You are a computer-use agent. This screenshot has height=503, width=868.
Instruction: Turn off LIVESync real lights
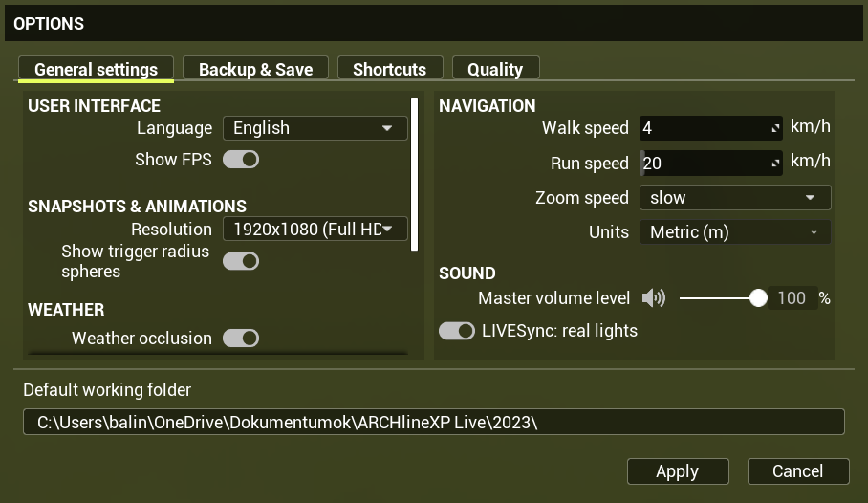click(x=457, y=331)
